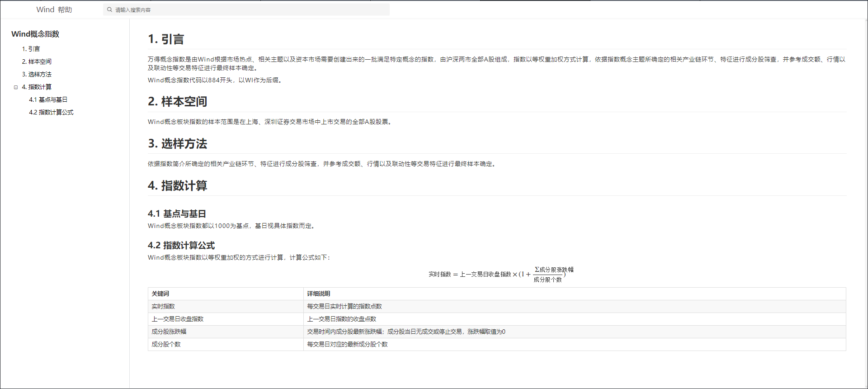Click the 3. 选样方法 main heading

177,143
